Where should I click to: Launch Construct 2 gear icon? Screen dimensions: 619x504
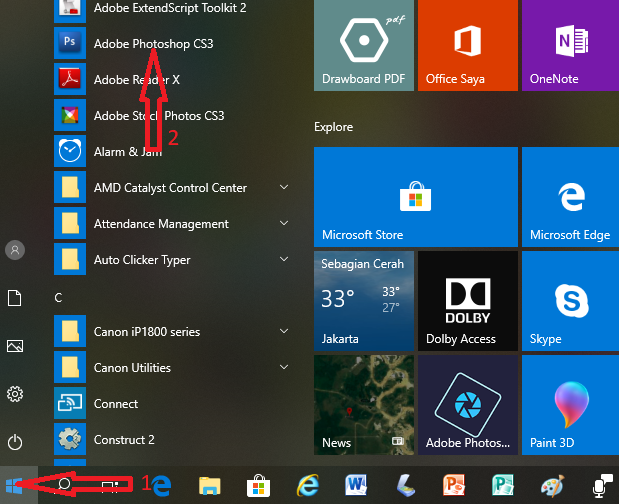coord(70,439)
